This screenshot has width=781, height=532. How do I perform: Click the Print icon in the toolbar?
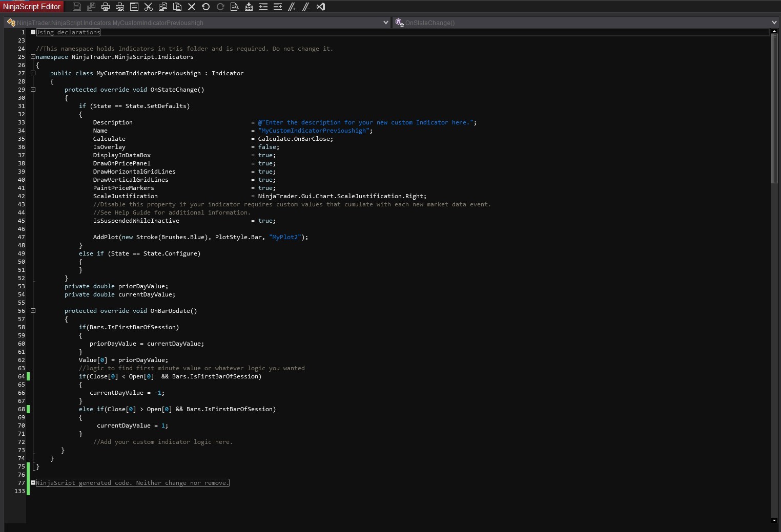pyautogui.click(x=106, y=7)
